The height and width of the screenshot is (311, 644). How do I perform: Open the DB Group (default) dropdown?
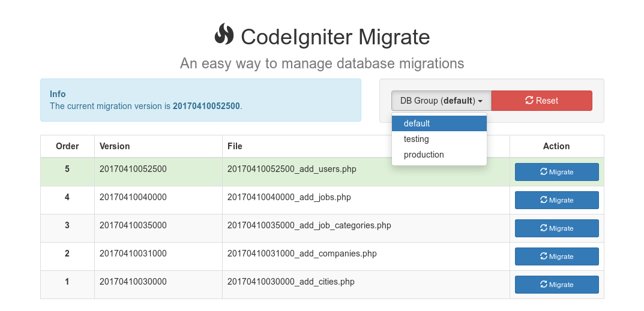point(442,101)
